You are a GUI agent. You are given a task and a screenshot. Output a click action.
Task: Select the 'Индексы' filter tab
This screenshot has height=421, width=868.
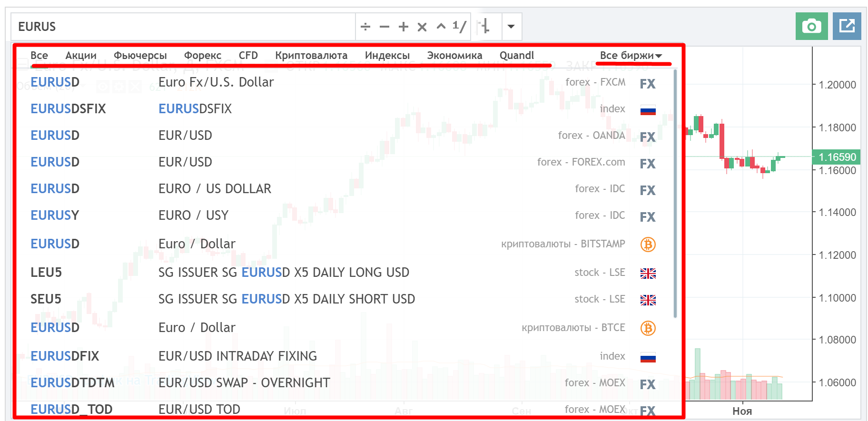coord(387,56)
